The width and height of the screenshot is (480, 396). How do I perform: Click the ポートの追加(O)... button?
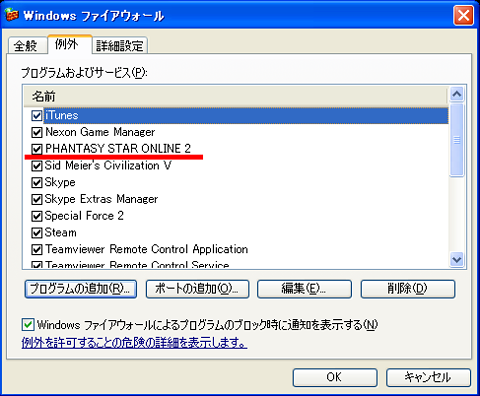[x=197, y=289]
